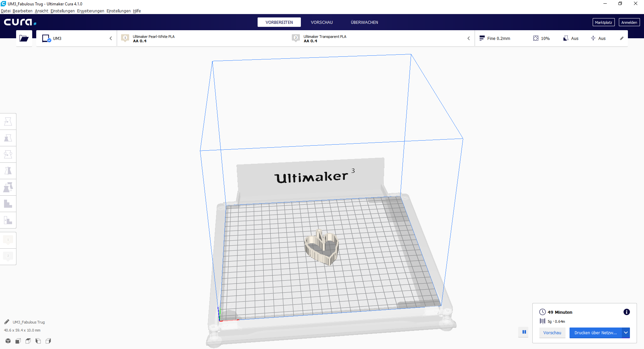The height and width of the screenshot is (349, 644).
Task: Switch to the right side view cube icon
Action: (48, 341)
